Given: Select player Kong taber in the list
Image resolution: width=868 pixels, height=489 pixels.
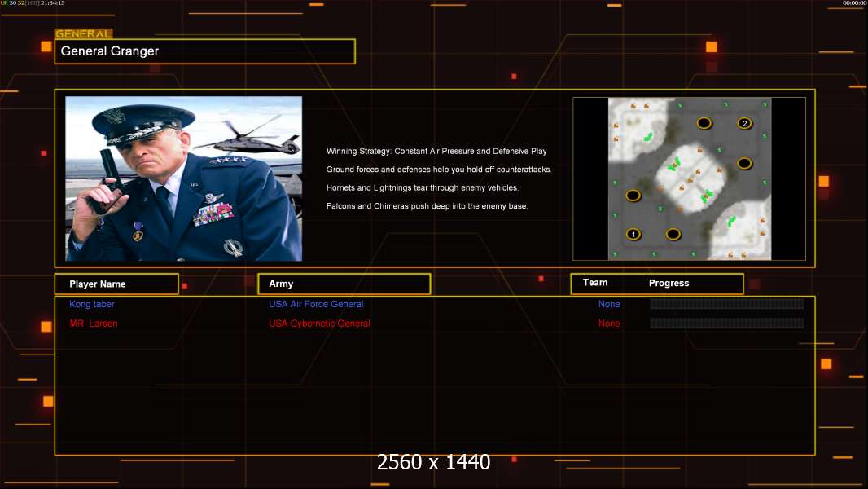Looking at the screenshot, I should pyautogui.click(x=92, y=304).
